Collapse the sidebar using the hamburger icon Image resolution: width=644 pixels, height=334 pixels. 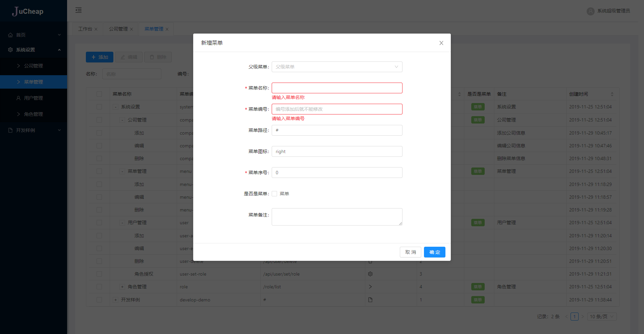[x=78, y=10]
